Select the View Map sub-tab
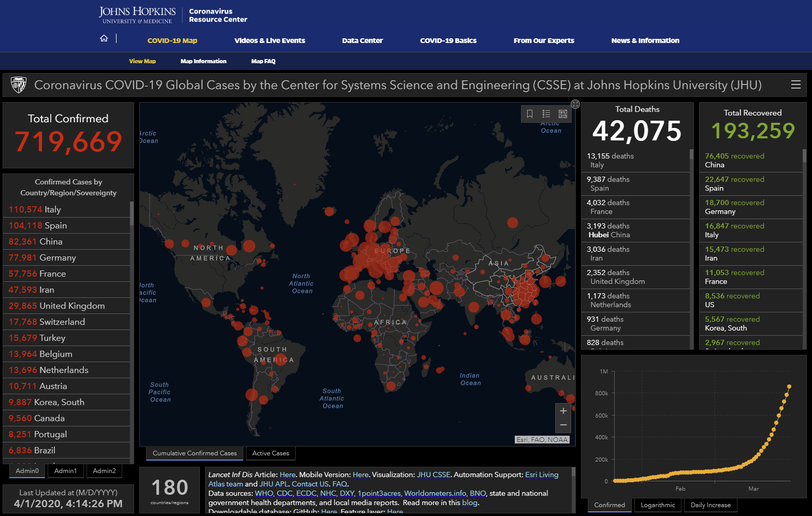The width and height of the screenshot is (812, 516). [x=142, y=61]
